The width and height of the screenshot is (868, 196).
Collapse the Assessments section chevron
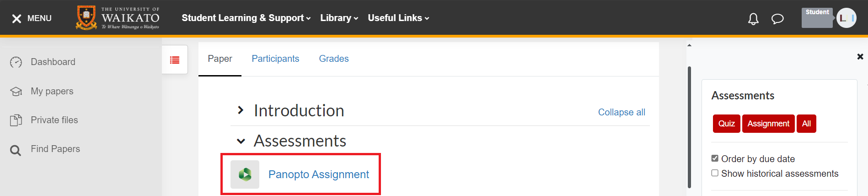click(x=241, y=141)
